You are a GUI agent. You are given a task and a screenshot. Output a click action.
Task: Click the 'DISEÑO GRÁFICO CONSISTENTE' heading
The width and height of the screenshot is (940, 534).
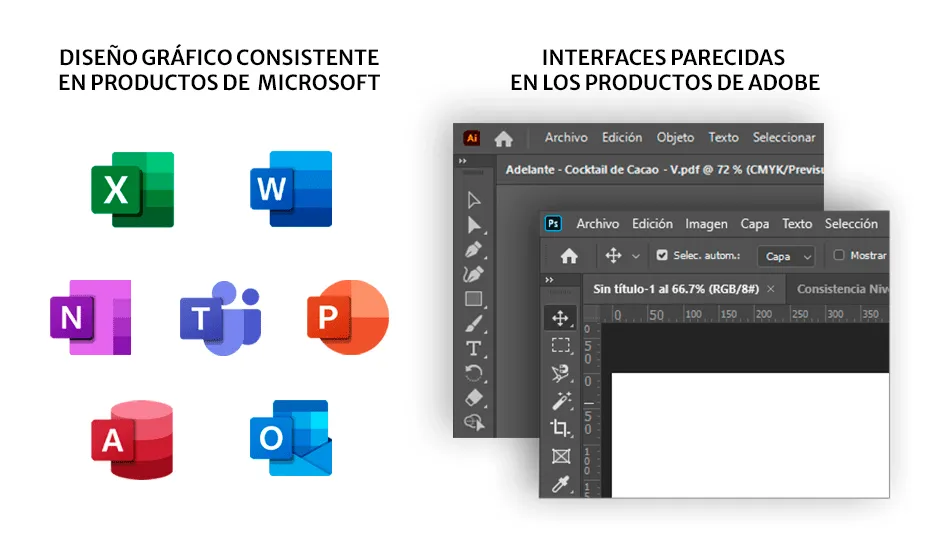coord(219,58)
